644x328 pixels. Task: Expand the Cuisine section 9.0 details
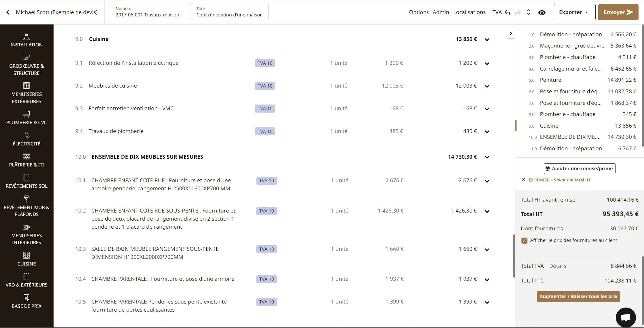(487, 39)
